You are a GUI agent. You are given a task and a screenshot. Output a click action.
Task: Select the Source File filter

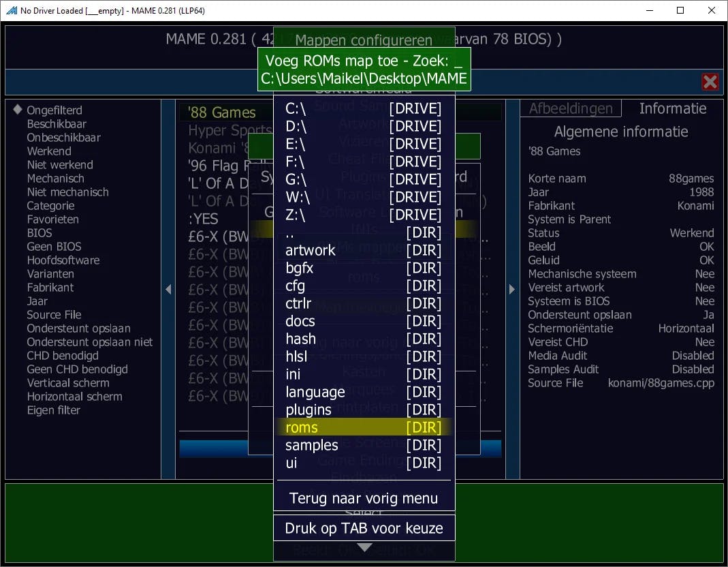[x=54, y=315]
